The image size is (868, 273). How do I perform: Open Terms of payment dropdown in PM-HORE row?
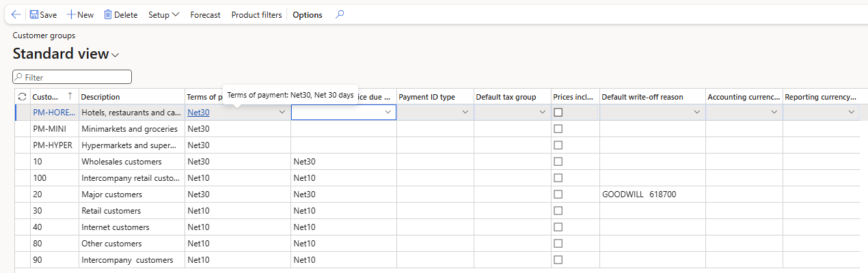coord(282,113)
